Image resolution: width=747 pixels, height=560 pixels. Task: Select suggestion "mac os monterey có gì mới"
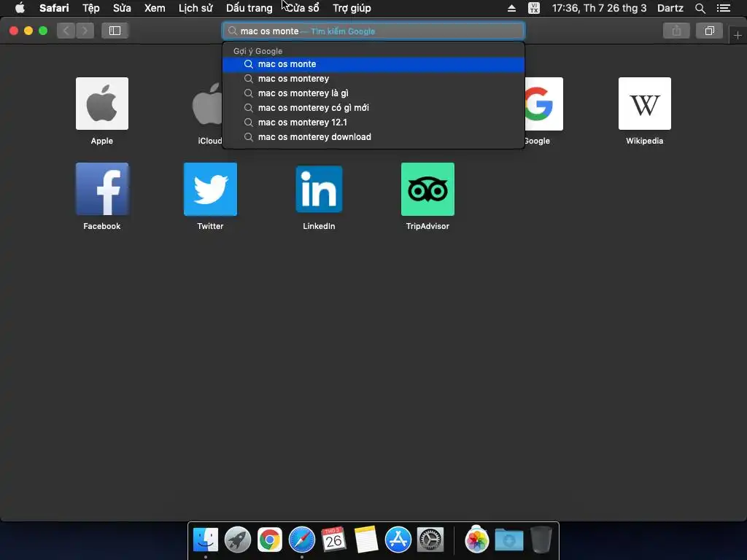pyautogui.click(x=373, y=108)
